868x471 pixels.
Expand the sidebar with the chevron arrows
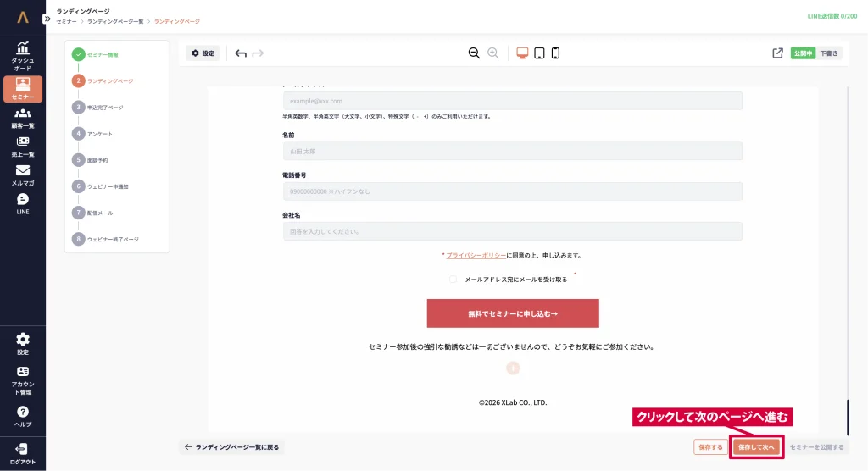click(47, 18)
